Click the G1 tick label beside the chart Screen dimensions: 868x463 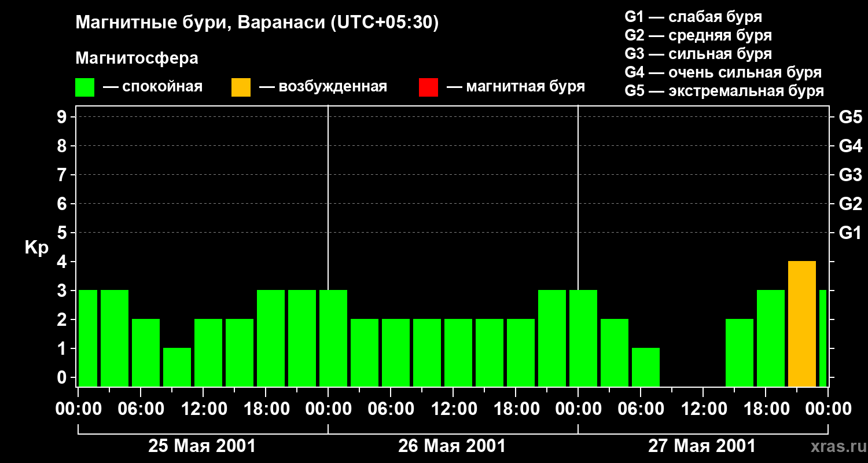point(850,233)
